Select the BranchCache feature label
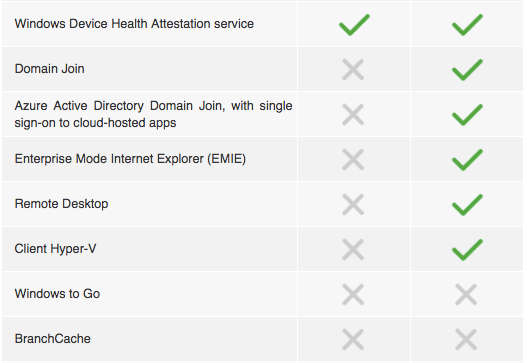 tap(53, 339)
